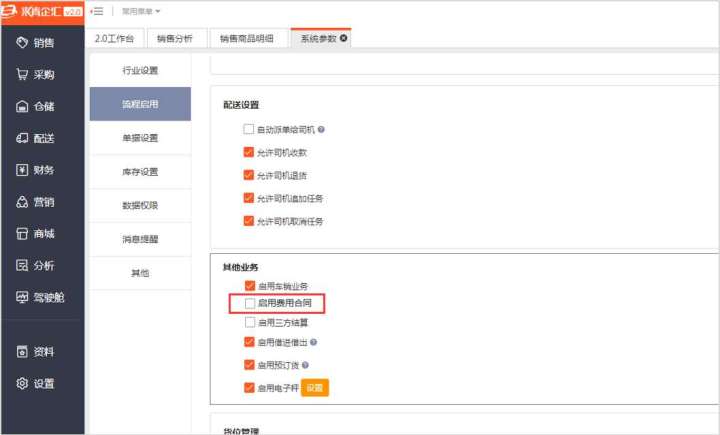This screenshot has width=720, height=435.
Task: Click the orange 设置 button beside 启用电子秤
Action: tap(315, 388)
